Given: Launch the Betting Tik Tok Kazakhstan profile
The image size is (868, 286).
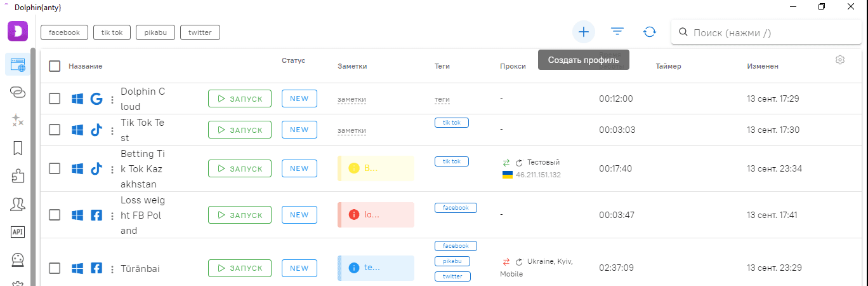Looking at the screenshot, I should [240, 168].
